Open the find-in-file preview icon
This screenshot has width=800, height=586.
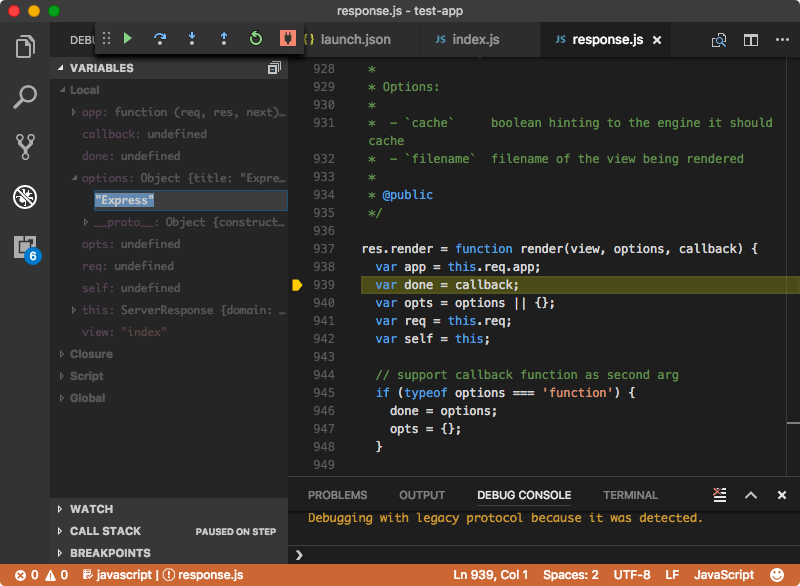719,40
